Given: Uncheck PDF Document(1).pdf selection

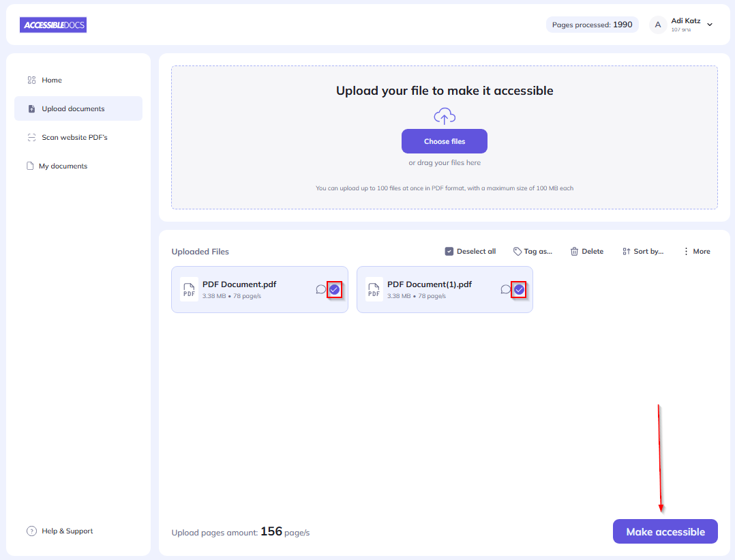Looking at the screenshot, I should [x=519, y=289].
